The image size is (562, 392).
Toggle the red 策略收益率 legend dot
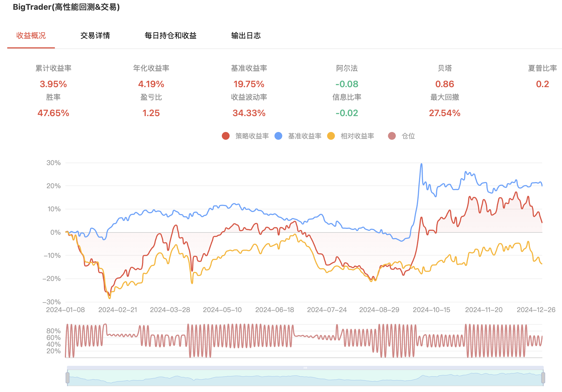(226, 136)
